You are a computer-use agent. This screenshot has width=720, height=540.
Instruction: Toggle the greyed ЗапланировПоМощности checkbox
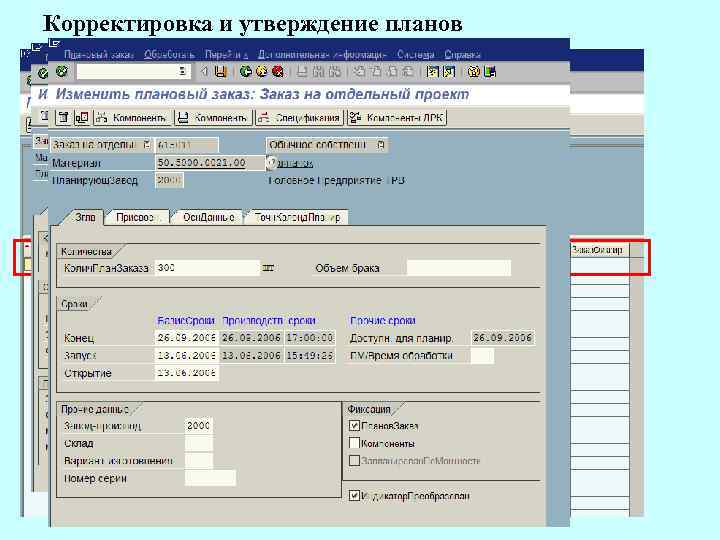(354, 461)
